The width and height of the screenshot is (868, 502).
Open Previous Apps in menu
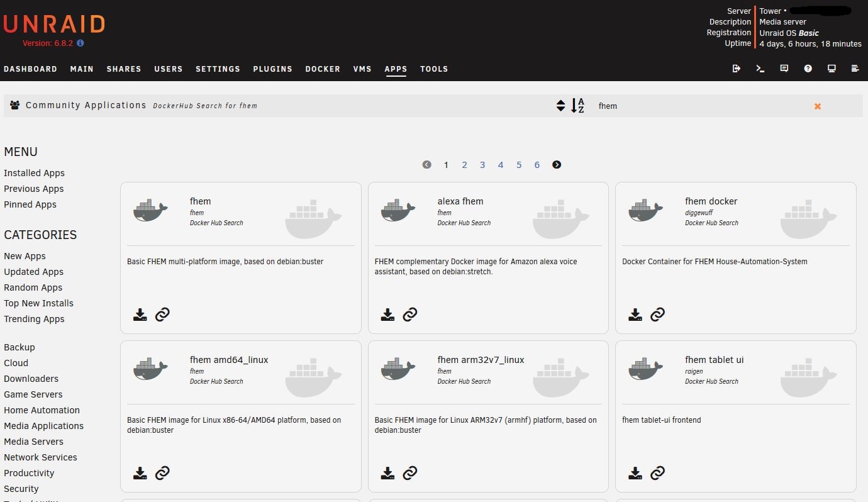(x=33, y=189)
